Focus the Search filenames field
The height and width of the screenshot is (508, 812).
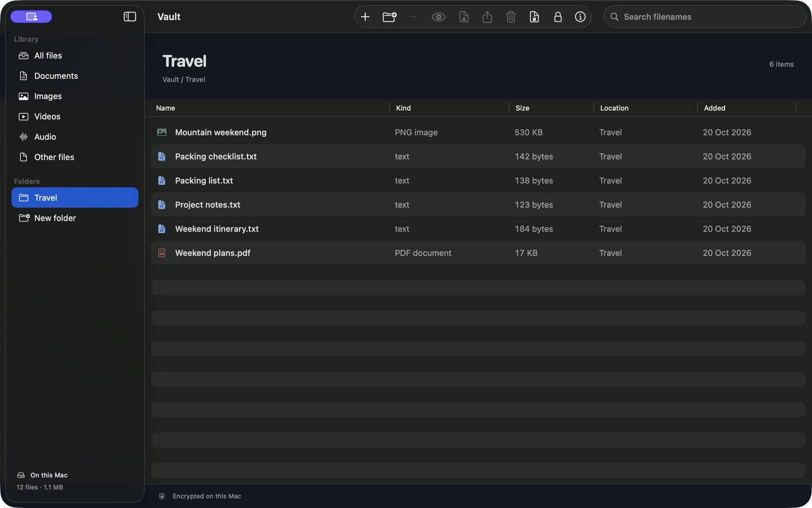coord(704,17)
